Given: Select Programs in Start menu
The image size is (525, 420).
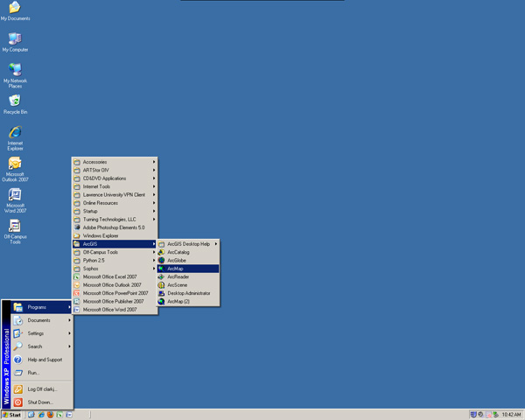Looking at the screenshot, I should click(x=42, y=307).
